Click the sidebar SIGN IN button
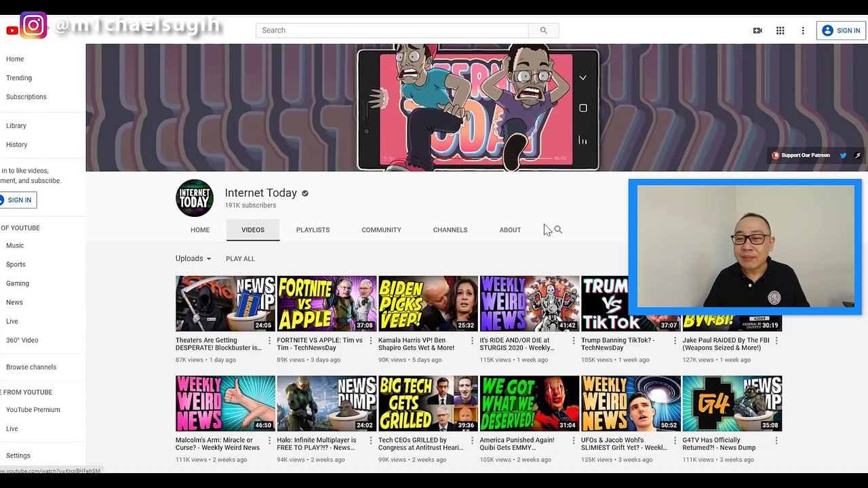Image resolution: width=868 pixels, height=488 pixels. [18, 200]
